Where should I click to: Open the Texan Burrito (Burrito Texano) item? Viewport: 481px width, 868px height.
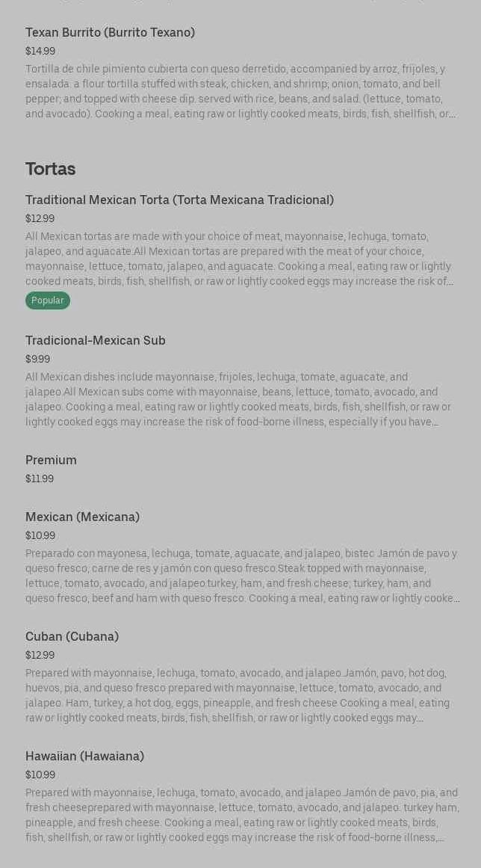pos(110,33)
